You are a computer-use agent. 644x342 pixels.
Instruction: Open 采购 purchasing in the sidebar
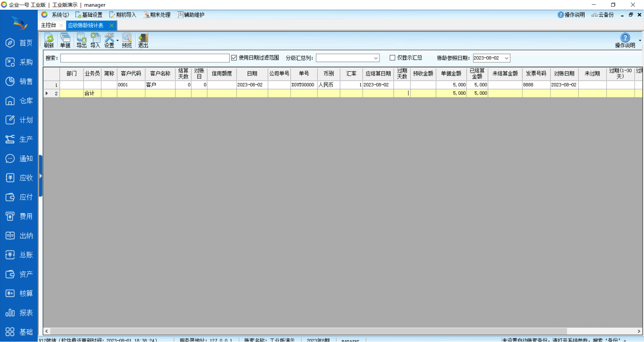point(19,62)
